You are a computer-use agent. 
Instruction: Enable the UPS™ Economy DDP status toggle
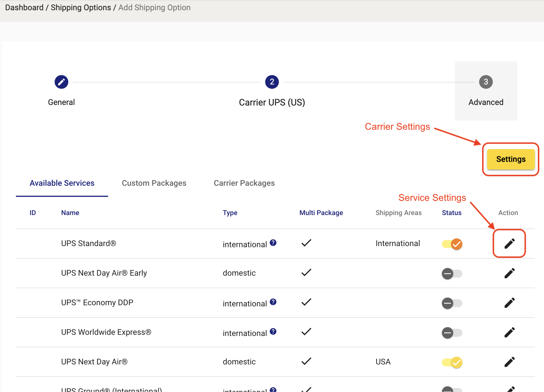pos(452,303)
